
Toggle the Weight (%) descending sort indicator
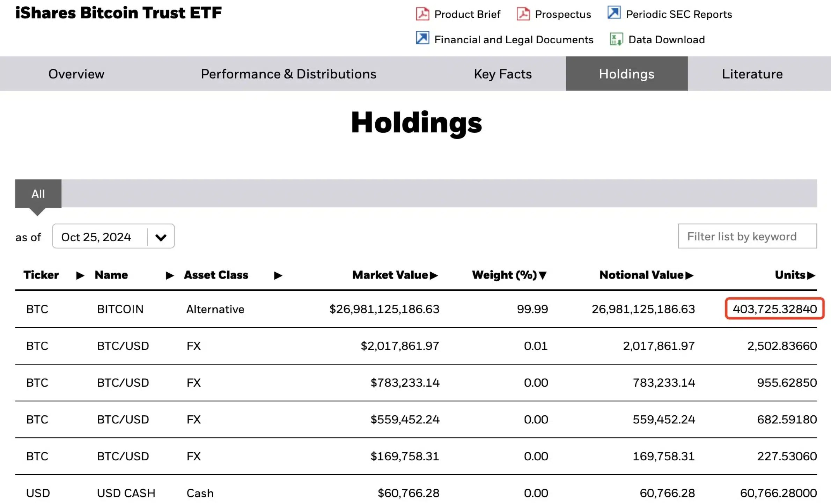tap(543, 275)
